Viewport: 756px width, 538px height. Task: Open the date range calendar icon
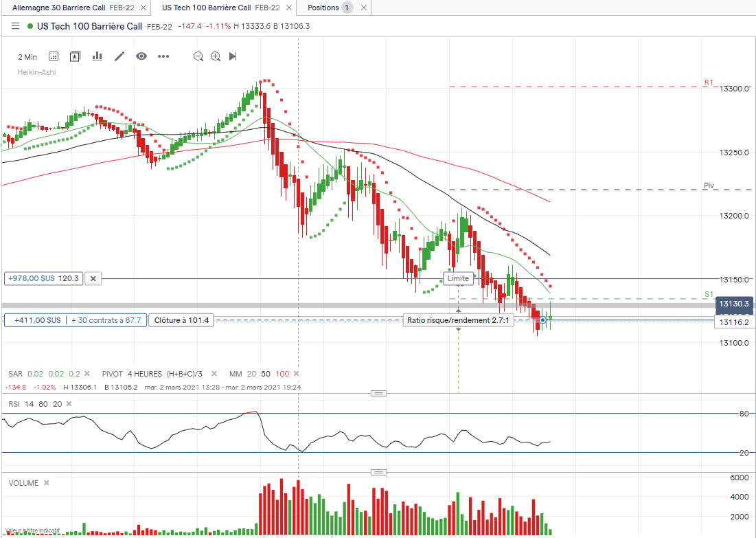[x=54, y=56]
